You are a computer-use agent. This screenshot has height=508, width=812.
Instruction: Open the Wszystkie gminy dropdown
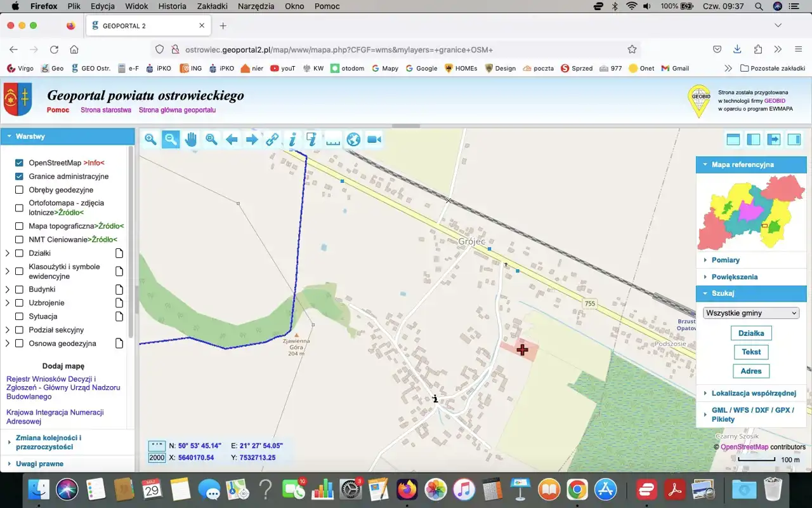click(751, 313)
